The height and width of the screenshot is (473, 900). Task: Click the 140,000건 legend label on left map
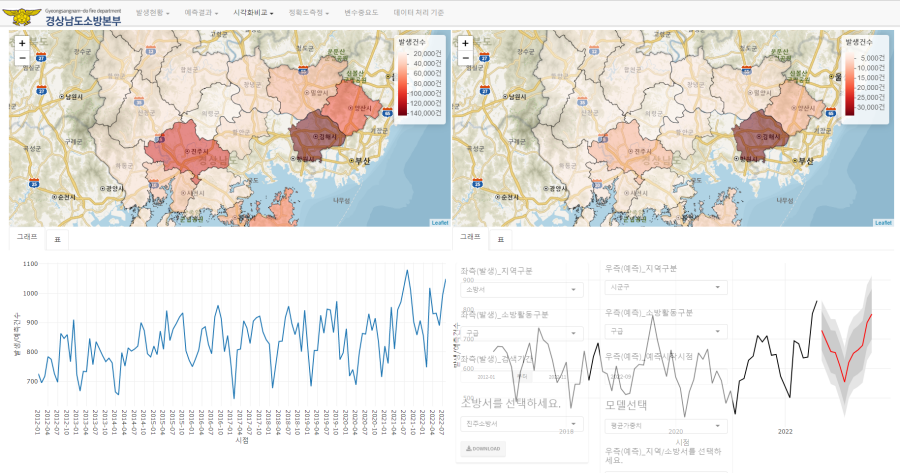pyautogui.click(x=427, y=113)
